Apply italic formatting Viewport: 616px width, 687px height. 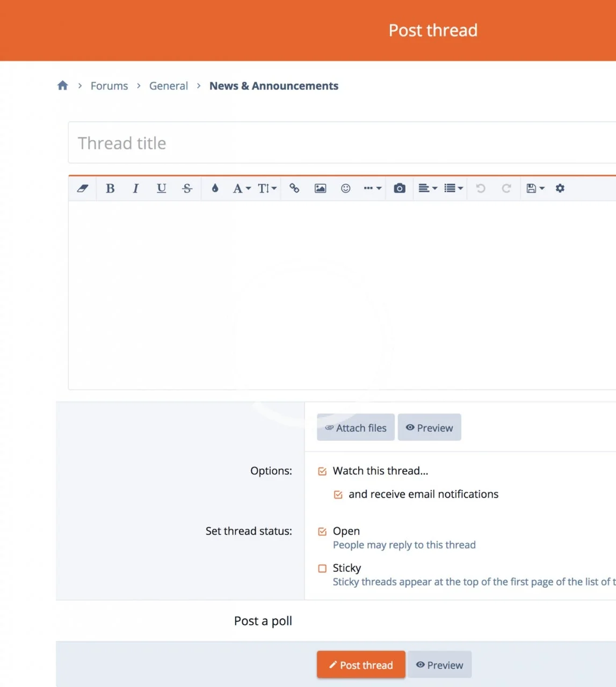pos(135,188)
